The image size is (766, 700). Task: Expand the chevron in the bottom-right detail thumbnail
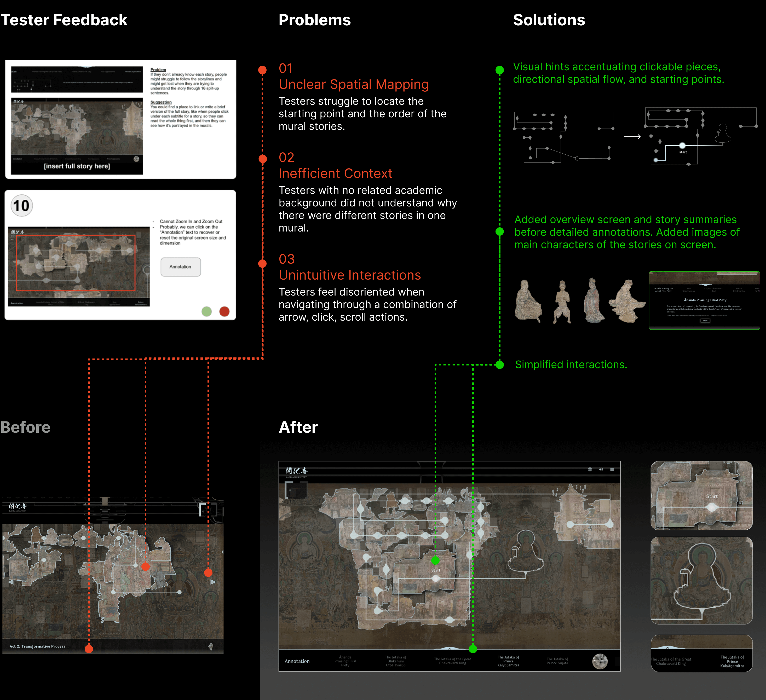point(667,647)
